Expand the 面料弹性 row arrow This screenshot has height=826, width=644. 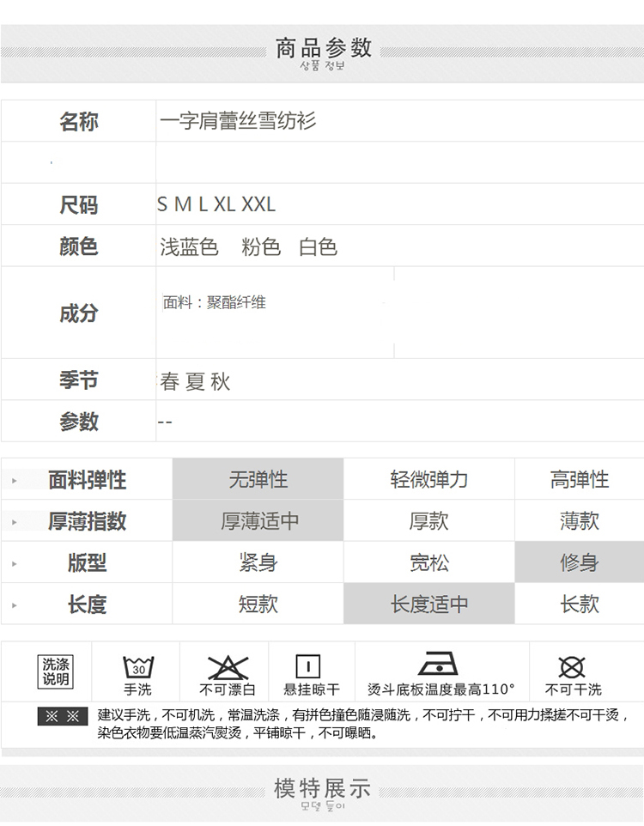tap(15, 480)
